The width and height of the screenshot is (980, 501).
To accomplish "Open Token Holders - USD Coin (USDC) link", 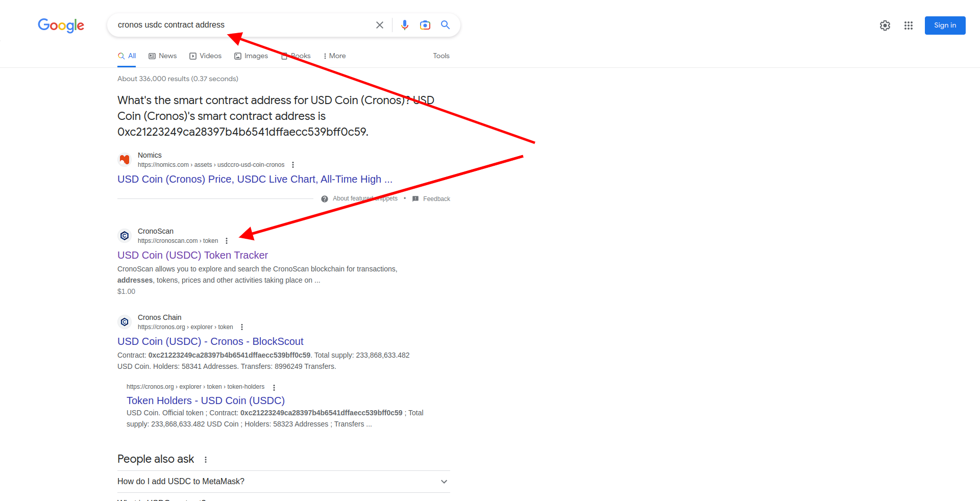I will [x=206, y=400].
